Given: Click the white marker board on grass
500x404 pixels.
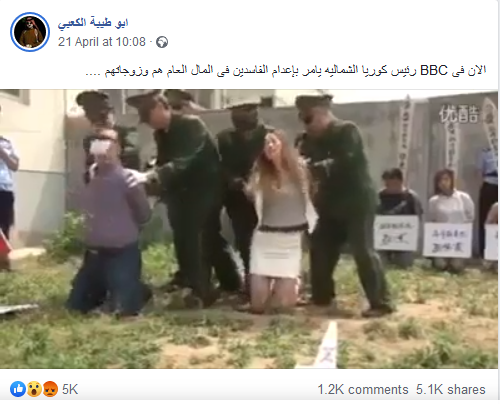Looking at the screenshot, I should (x=328, y=345).
